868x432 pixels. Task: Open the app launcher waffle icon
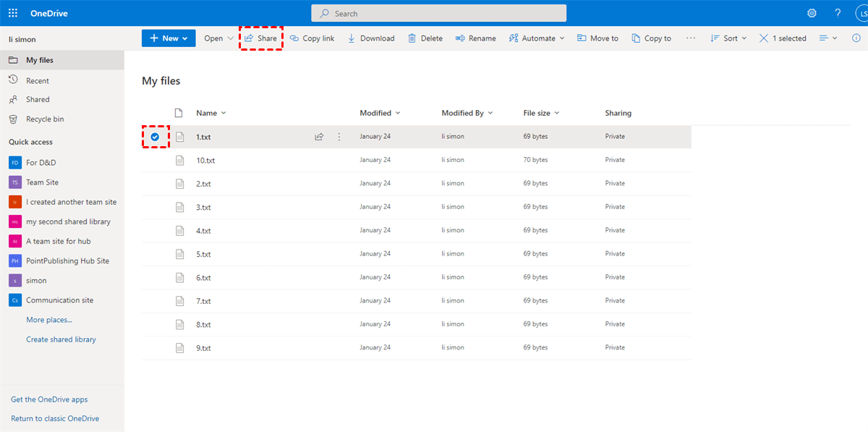tap(13, 13)
